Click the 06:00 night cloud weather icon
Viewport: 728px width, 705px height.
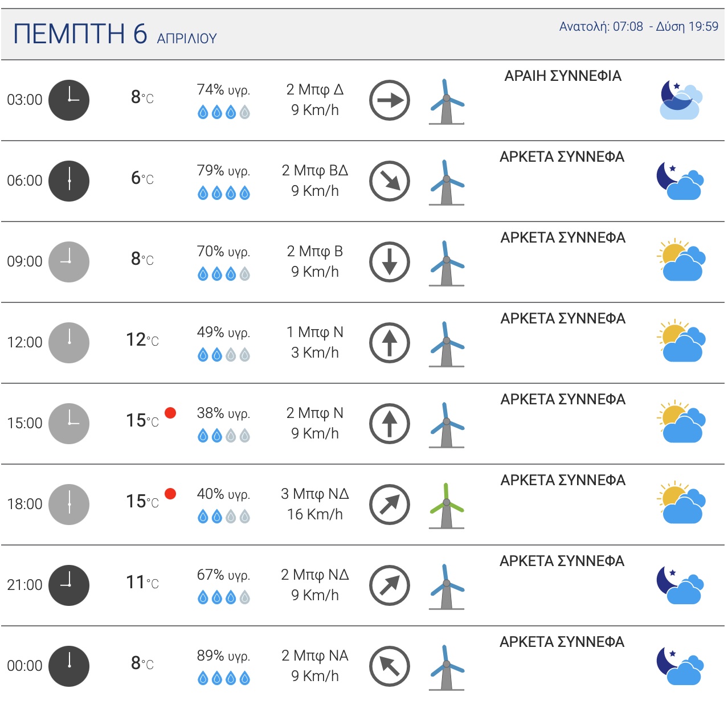pos(680,181)
